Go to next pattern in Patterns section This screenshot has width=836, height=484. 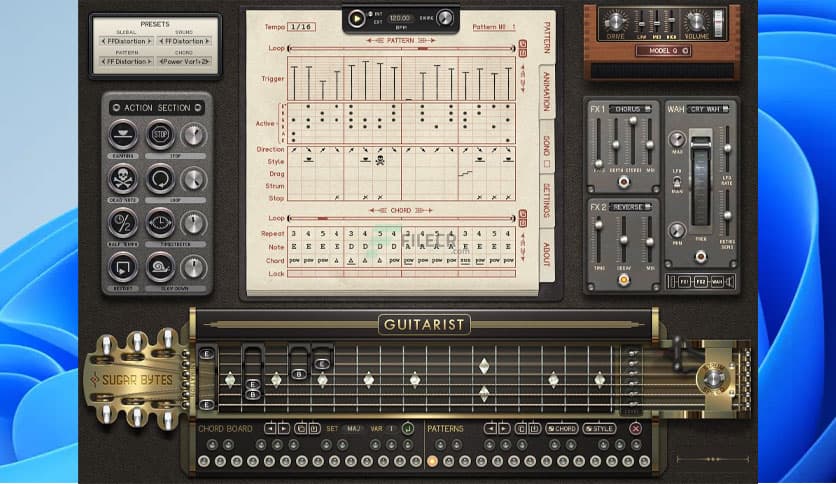pos(504,429)
